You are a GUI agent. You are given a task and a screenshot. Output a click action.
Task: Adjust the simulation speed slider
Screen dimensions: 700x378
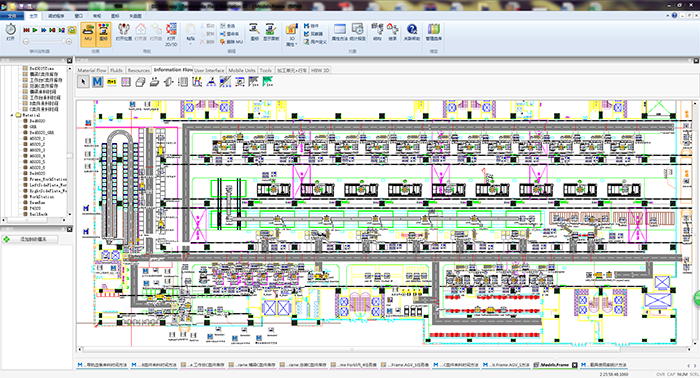click(x=47, y=41)
